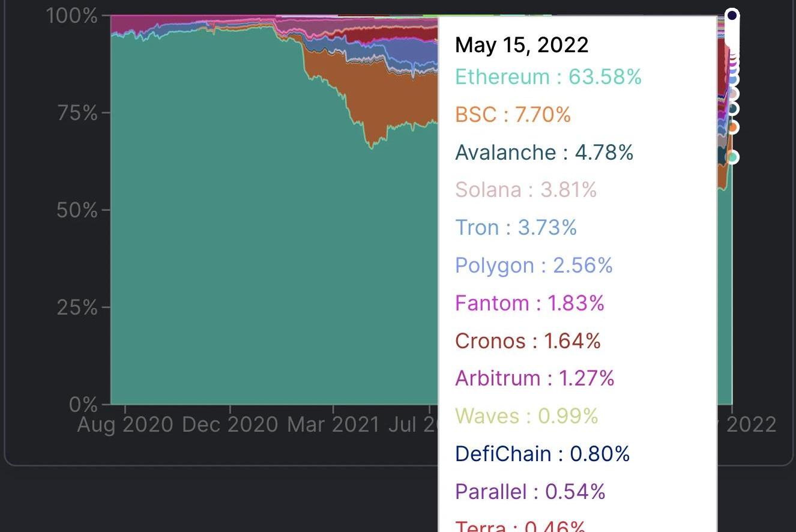Click the green Ethereum area of chart

[240, 240]
